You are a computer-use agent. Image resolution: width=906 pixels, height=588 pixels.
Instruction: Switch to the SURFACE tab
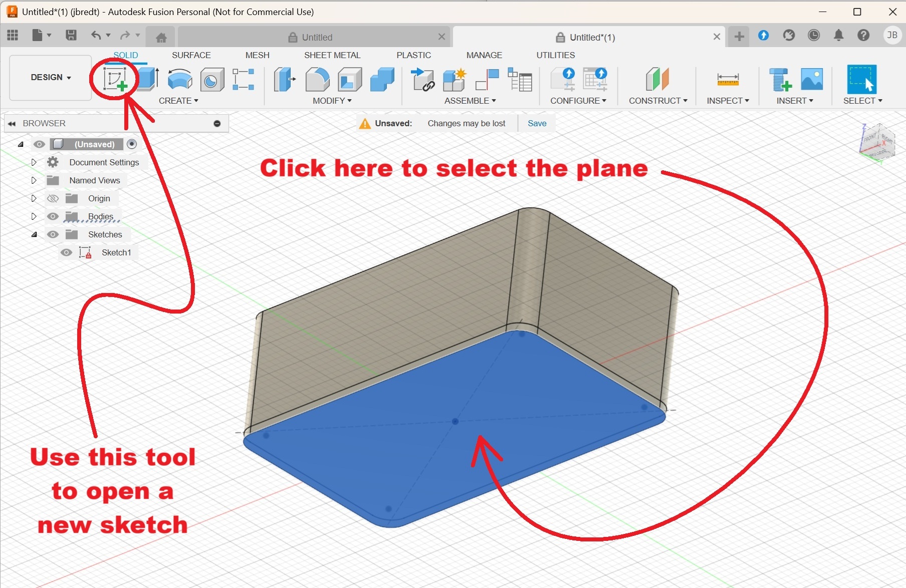[x=191, y=55]
